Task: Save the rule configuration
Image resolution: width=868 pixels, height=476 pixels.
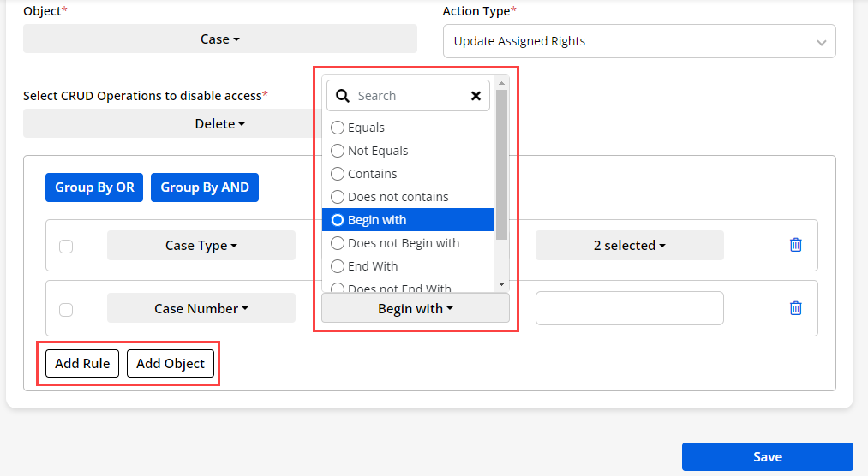Action: 767,456
